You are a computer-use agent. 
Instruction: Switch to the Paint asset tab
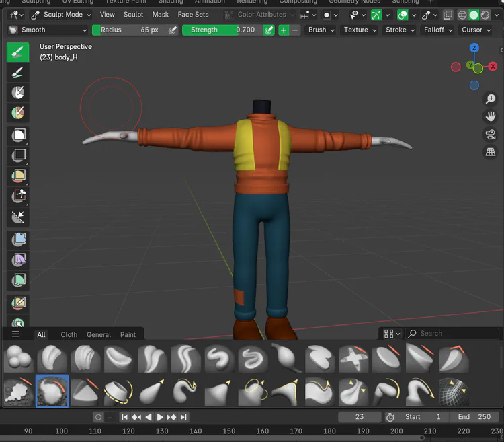(128, 334)
